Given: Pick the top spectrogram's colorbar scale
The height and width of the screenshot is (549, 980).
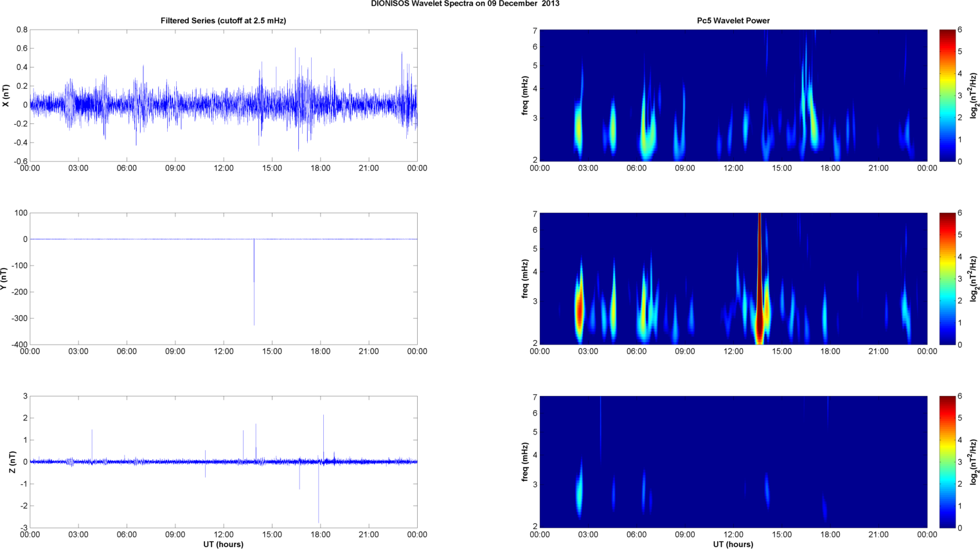Looking at the screenshot, I should click(x=947, y=95).
